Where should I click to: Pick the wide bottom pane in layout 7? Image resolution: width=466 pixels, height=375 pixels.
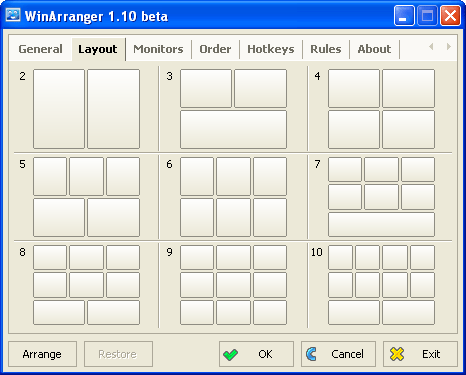coord(381,224)
